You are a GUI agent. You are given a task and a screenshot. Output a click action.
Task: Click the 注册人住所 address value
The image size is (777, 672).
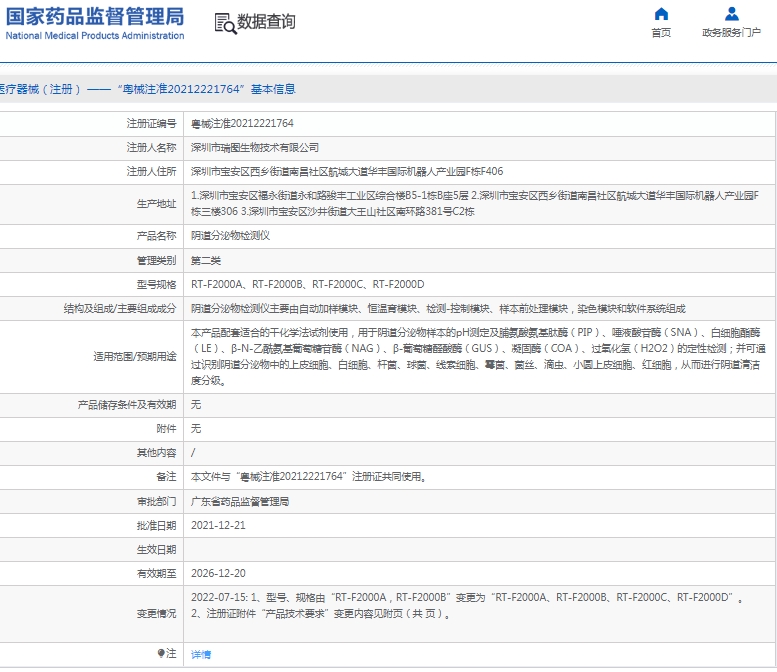point(347,171)
